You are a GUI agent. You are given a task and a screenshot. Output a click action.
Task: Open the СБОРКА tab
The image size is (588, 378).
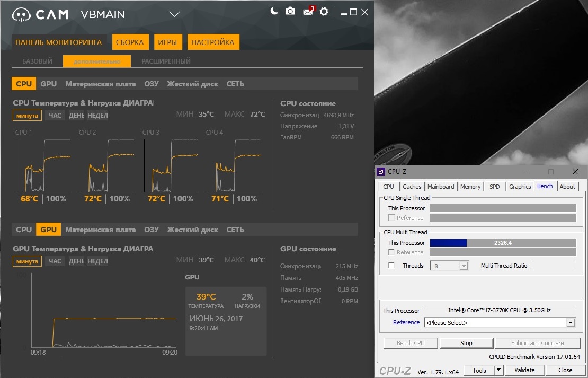(130, 42)
